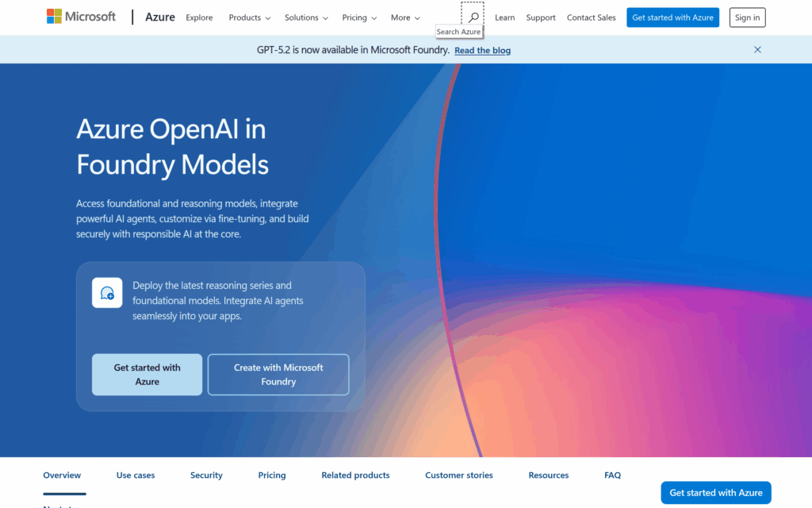Select the FAQ tab
This screenshot has height=508, width=812.
pos(612,475)
